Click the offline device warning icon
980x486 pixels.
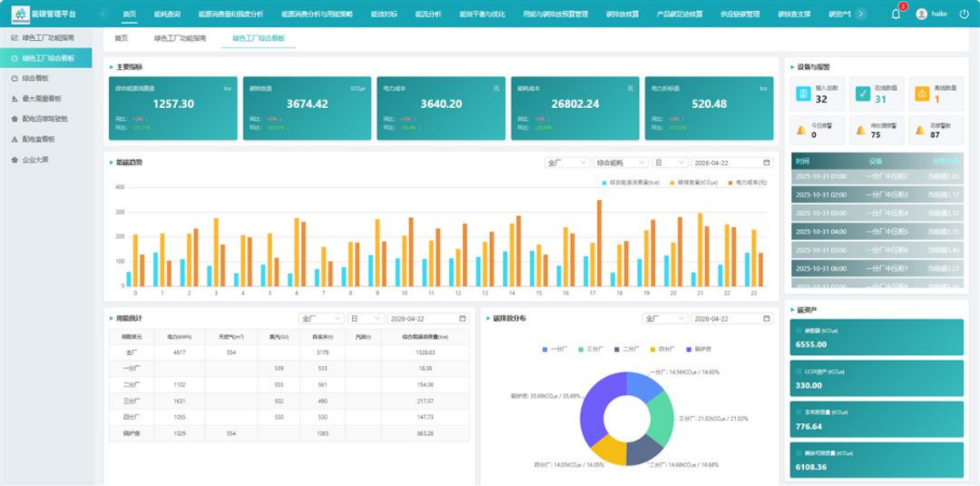pos(922,94)
